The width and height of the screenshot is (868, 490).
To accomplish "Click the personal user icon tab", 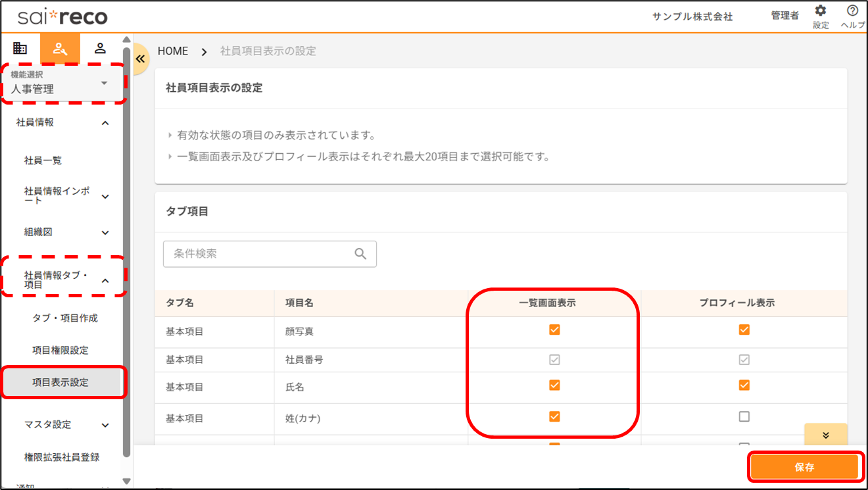I will pyautogui.click(x=100, y=48).
